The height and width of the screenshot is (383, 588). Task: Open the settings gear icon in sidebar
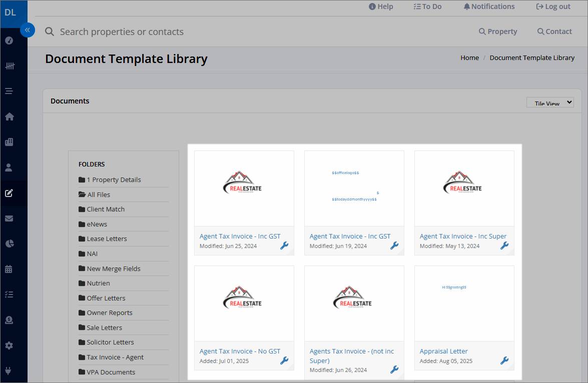click(x=10, y=345)
